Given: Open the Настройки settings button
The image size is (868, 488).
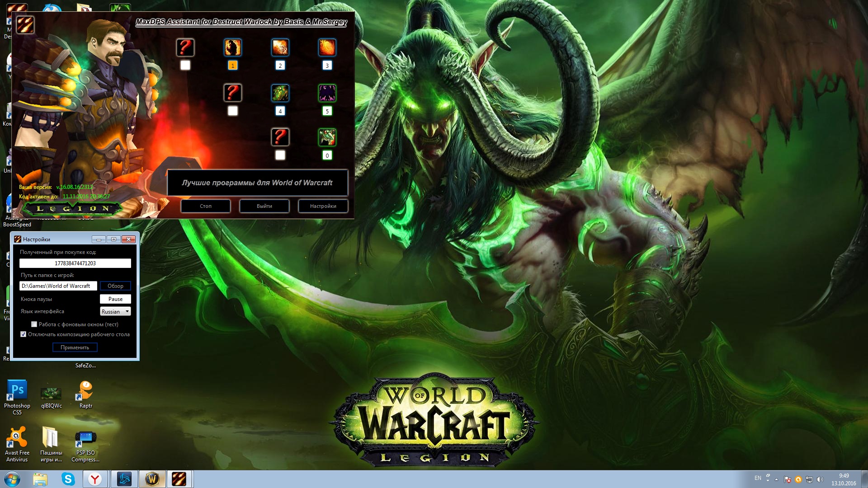Looking at the screenshot, I should pos(323,206).
